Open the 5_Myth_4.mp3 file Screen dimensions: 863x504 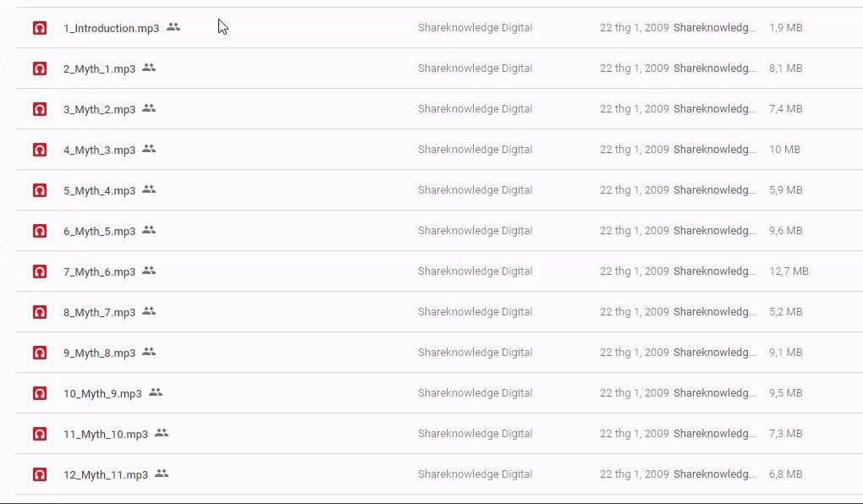[x=99, y=190]
